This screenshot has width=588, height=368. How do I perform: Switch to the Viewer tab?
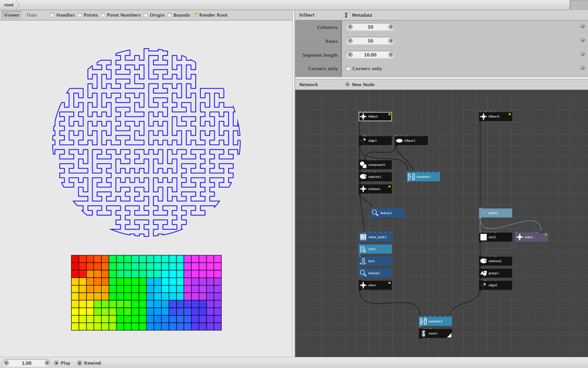point(12,15)
